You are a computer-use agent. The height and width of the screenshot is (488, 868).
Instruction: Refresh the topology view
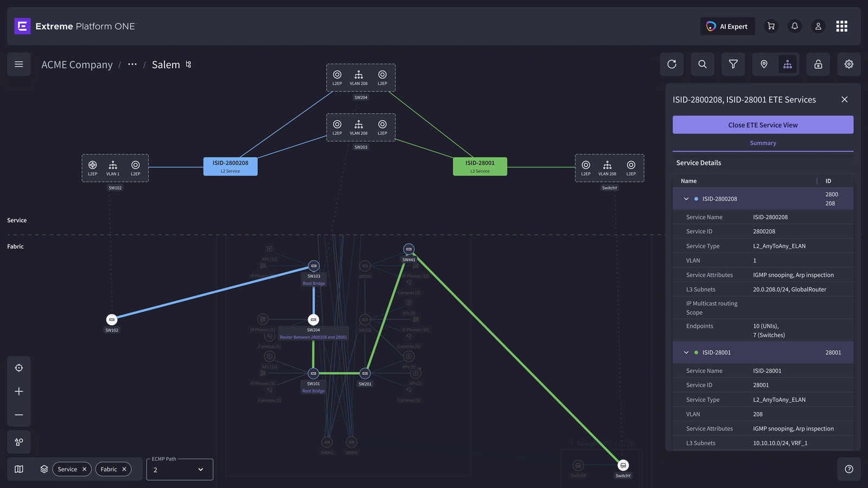(x=672, y=65)
